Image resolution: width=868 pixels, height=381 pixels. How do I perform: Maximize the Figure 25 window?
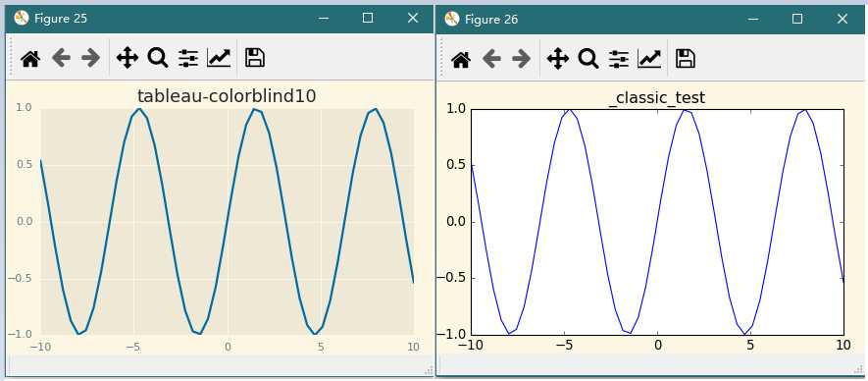tap(368, 18)
